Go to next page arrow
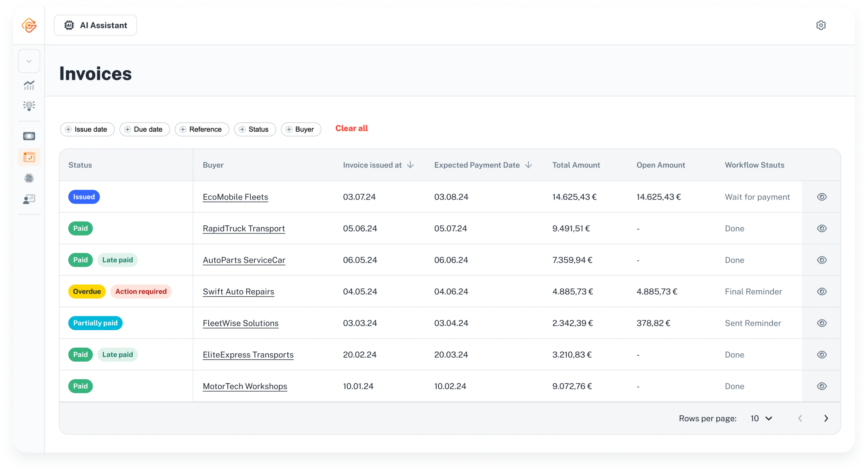Image resolution: width=868 pixels, height=472 pixels. click(x=826, y=419)
